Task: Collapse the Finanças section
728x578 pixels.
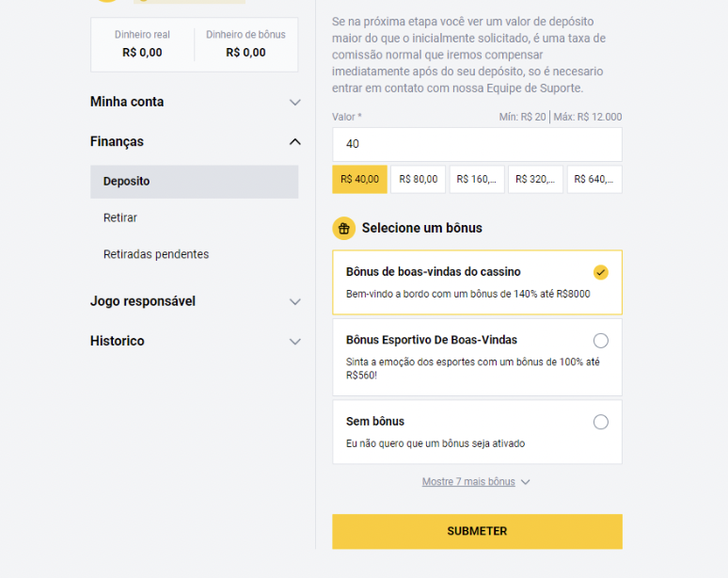Action: (x=294, y=141)
